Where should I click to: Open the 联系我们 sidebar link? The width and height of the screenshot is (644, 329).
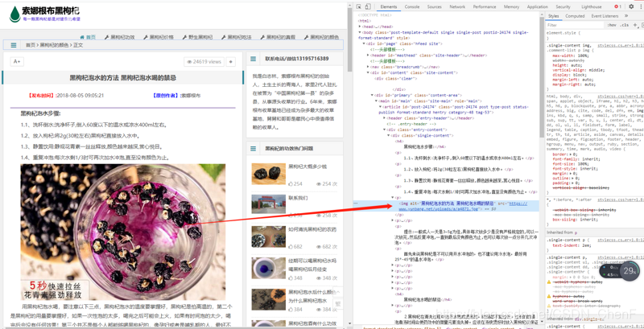[x=297, y=197]
